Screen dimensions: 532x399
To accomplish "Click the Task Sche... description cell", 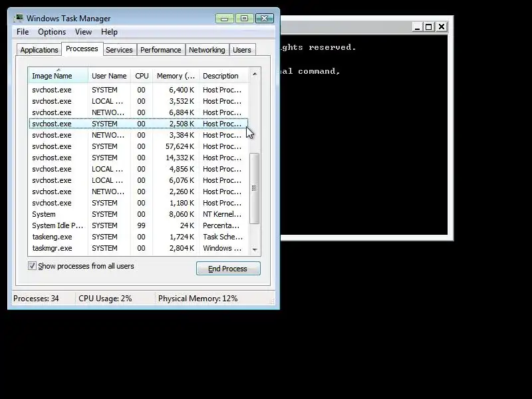I will point(223,237).
